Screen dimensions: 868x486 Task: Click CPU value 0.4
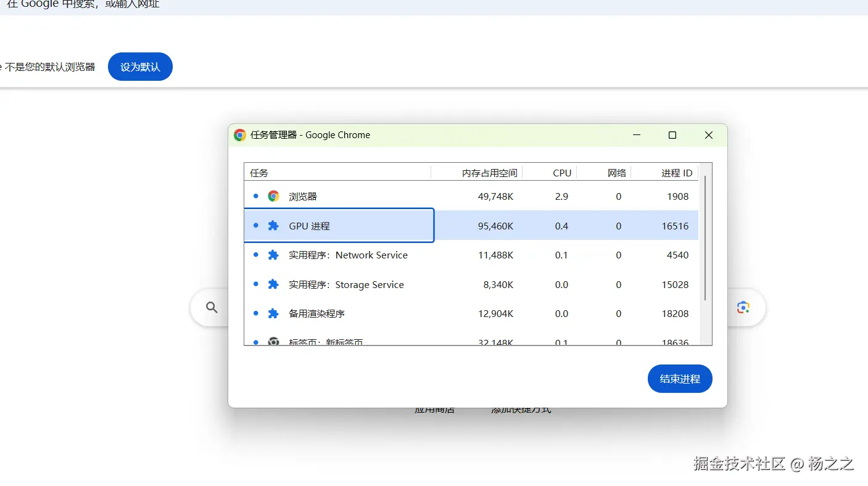561,226
